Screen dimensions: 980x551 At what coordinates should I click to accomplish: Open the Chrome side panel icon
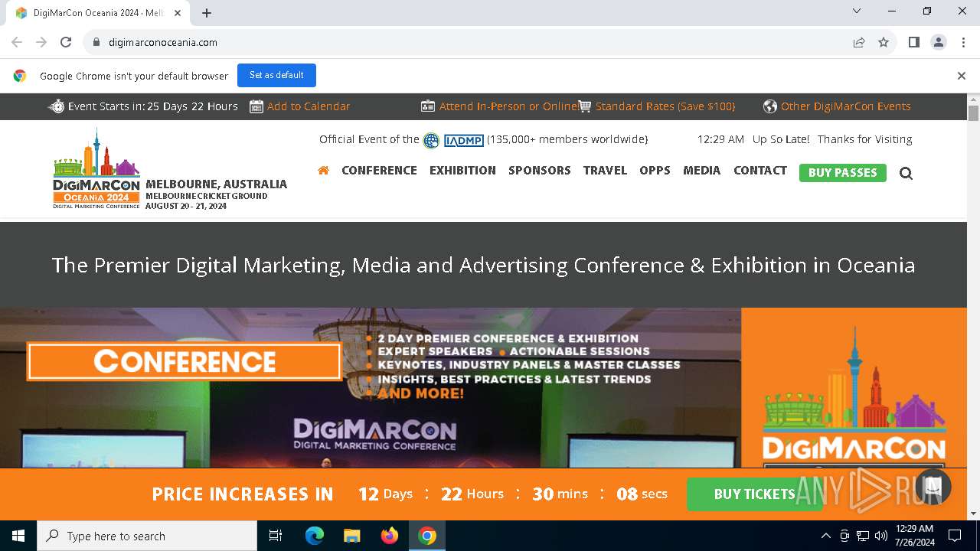[x=913, y=42]
